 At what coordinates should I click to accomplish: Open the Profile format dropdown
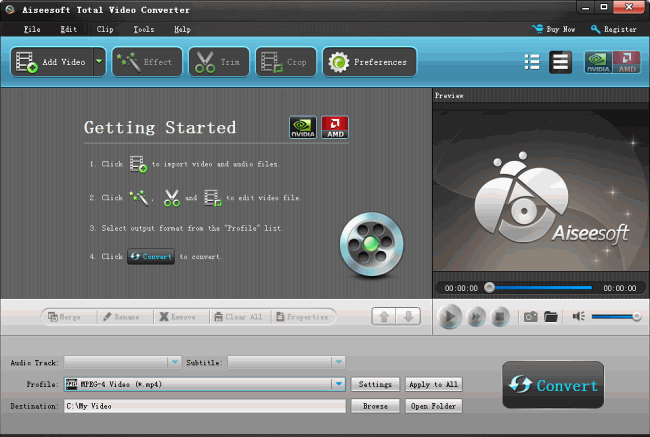(x=338, y=384)
